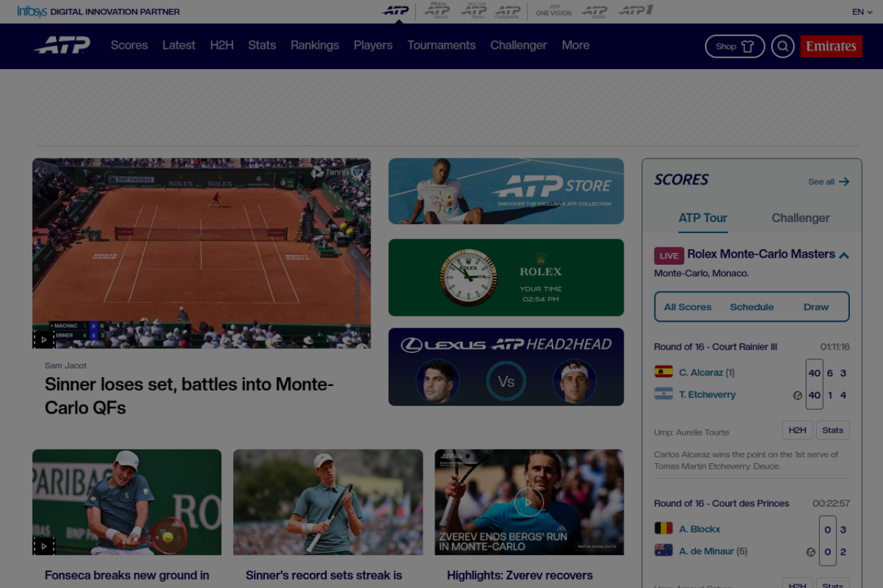This screenshot has height=588, width=883.
Task: Click the See all scores link
Action: (x=828, y=181)
